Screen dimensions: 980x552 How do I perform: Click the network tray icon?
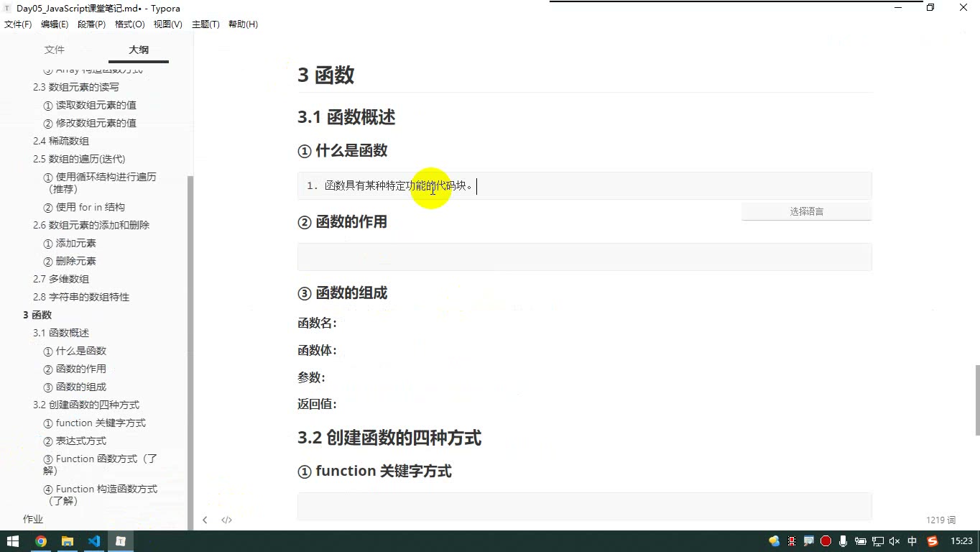(x=877, y=541)
